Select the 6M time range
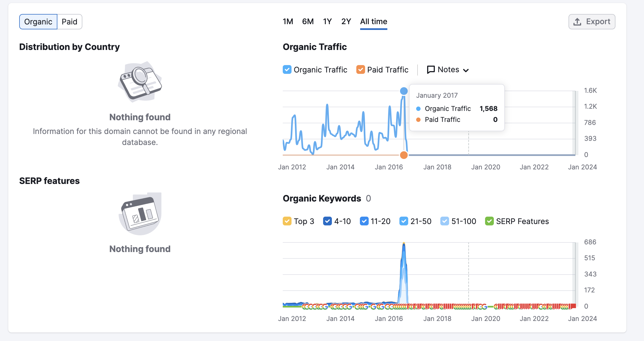 click(x=308, y=21)
